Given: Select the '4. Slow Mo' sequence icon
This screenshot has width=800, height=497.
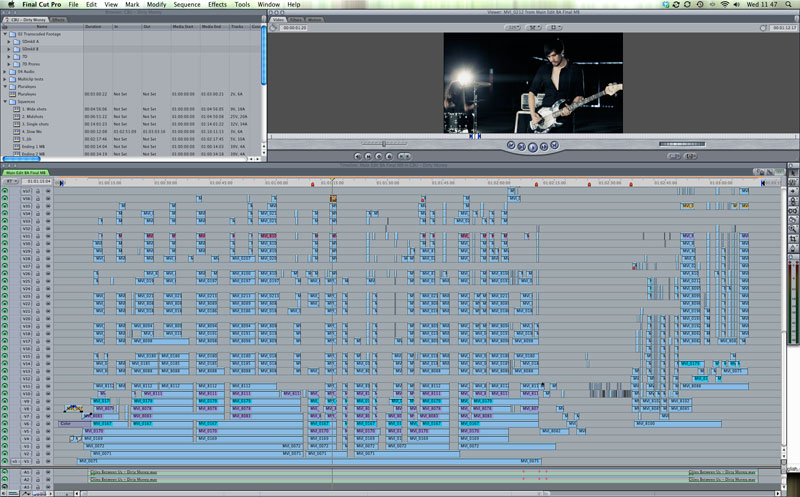Looking at the screenshot, I should click(x=16, y=132).
